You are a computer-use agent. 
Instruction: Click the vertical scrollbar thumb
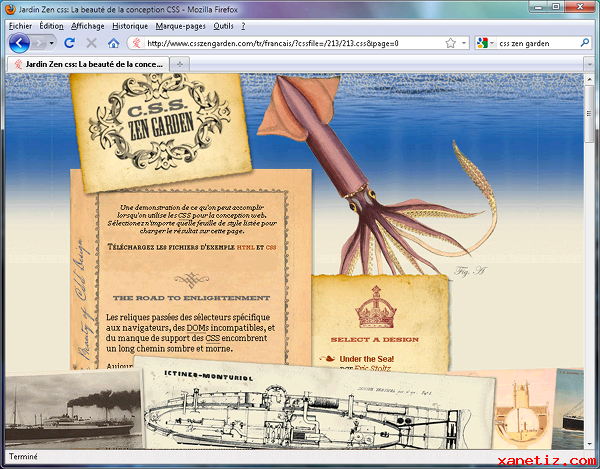click(589, 114)
